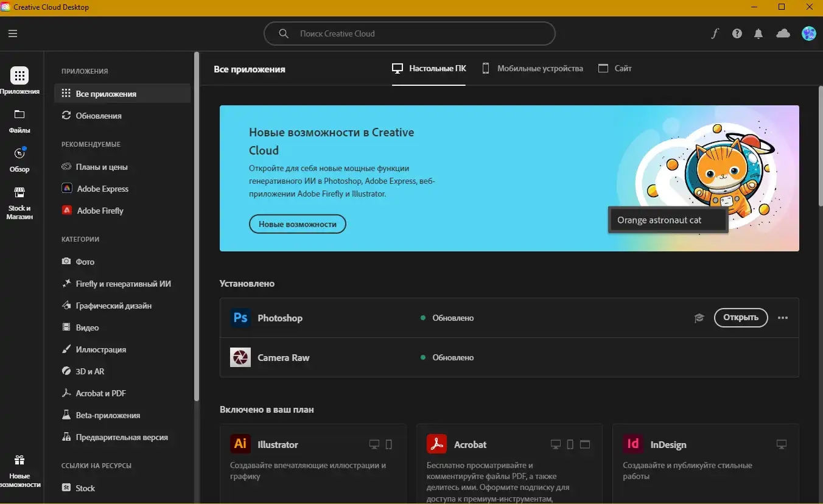Click the Acrobat web platform icon
This screenshot has height=504, width=823.
coord(585,444)
